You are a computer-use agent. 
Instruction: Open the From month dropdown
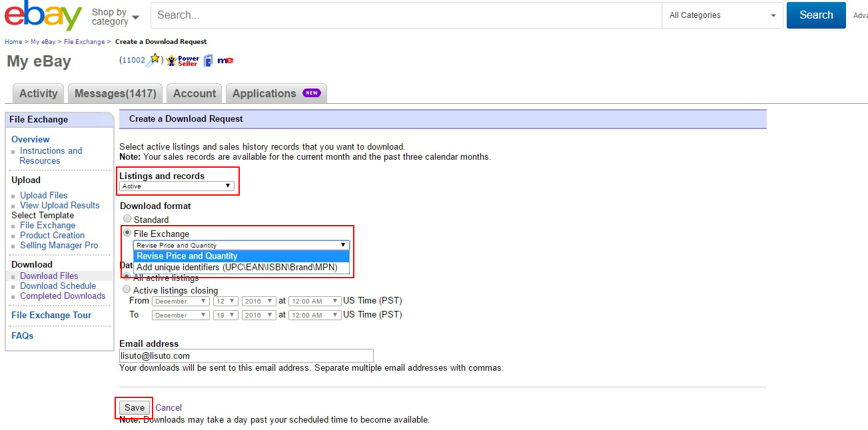click(x=181, y=301)
